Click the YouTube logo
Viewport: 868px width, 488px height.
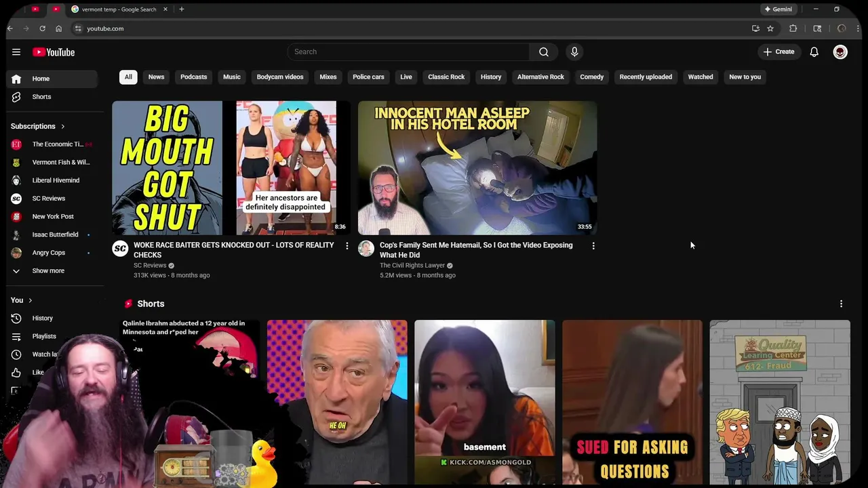(54, 52)
